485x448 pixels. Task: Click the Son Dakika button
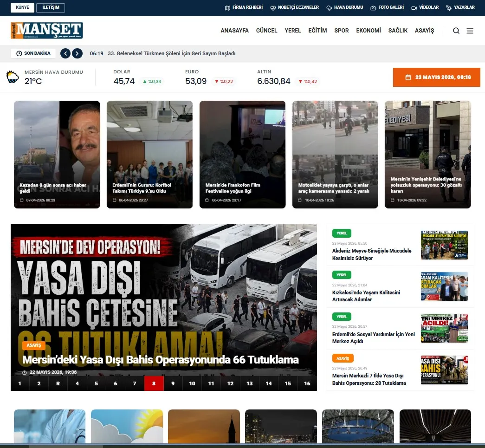point(33,53)
